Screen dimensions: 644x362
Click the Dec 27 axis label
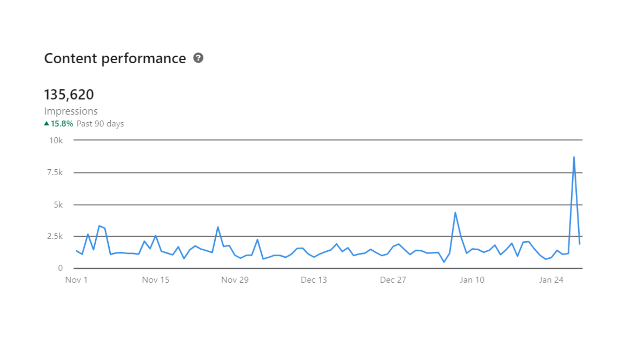393,280
